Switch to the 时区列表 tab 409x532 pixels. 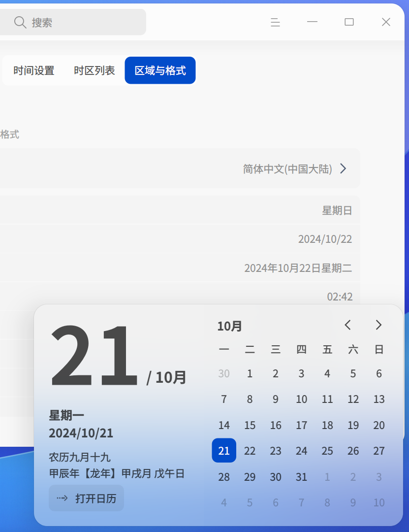pos(94,70)
